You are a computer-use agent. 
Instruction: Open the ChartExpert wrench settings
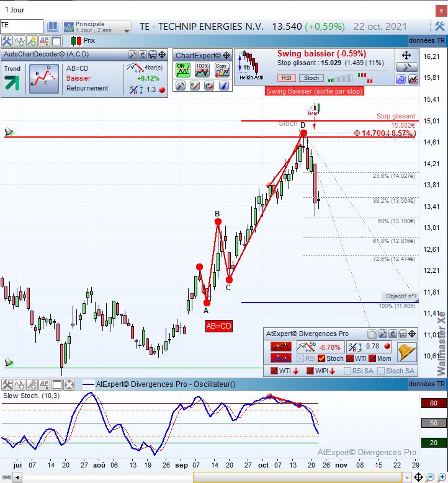click(x=181, y=86)
